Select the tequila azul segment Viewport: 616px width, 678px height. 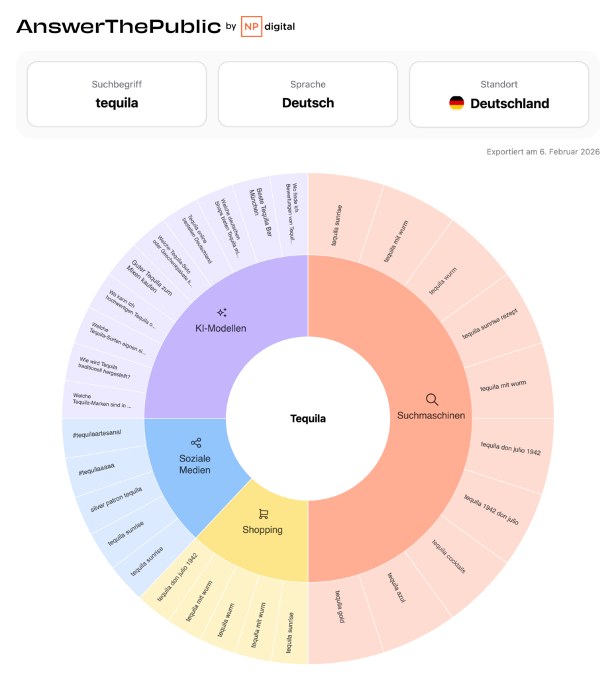[396, 588]
